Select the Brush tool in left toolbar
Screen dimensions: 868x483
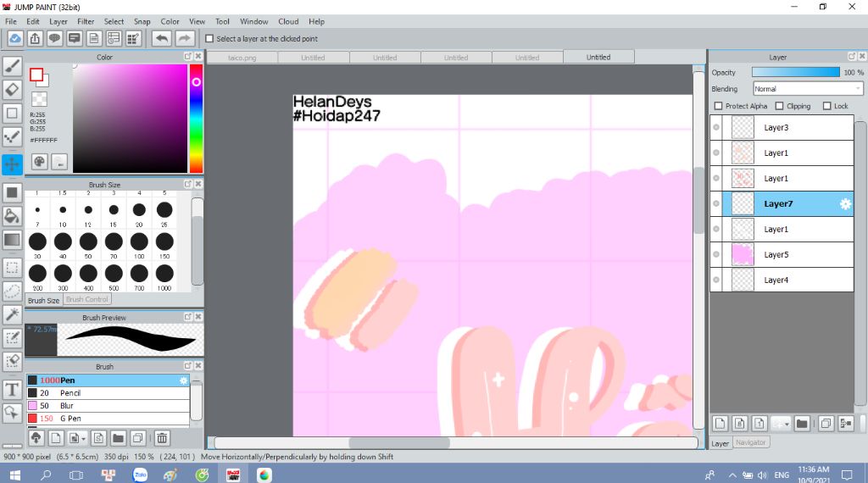12,66
